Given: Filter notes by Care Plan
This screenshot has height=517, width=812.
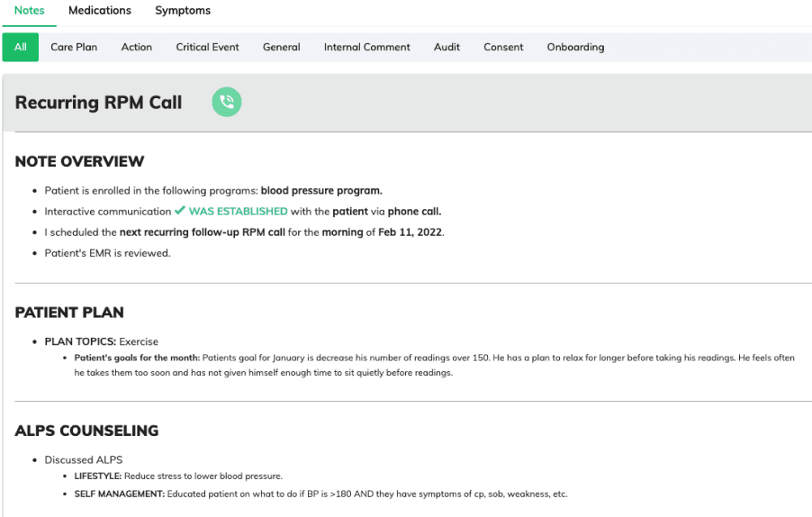Looking at the screenshot, I should click(x=74, y=47).
